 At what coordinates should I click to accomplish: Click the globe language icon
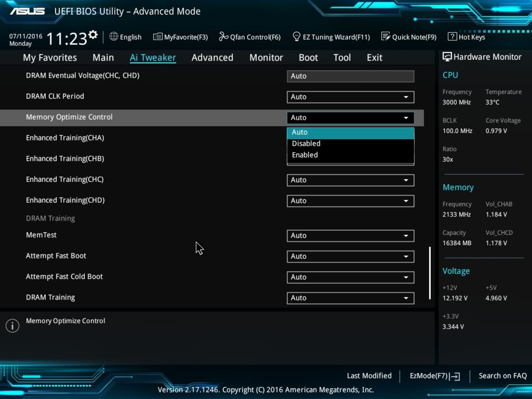pos(113,37)
